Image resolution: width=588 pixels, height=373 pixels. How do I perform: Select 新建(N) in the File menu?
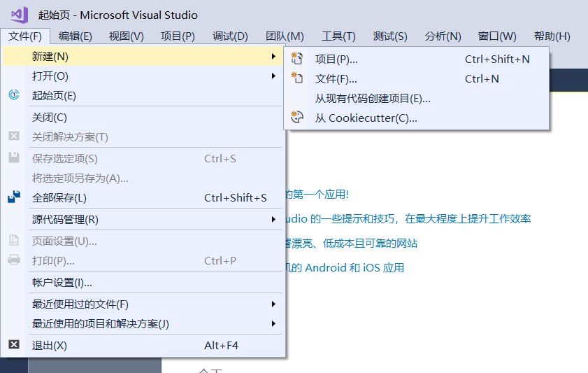click(143, 56)
